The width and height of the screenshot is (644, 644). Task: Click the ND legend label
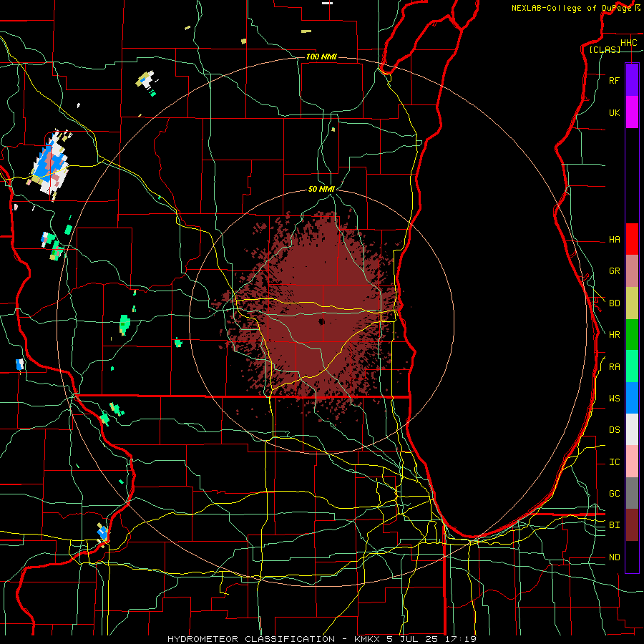point(615,557)
